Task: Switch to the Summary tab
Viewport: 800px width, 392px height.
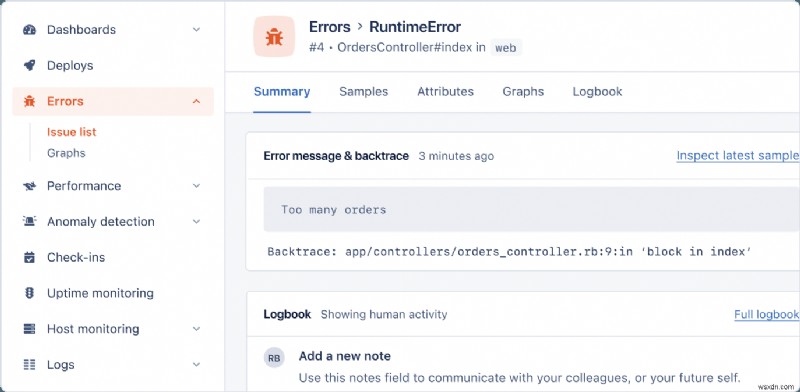Action: coord(282,91)
